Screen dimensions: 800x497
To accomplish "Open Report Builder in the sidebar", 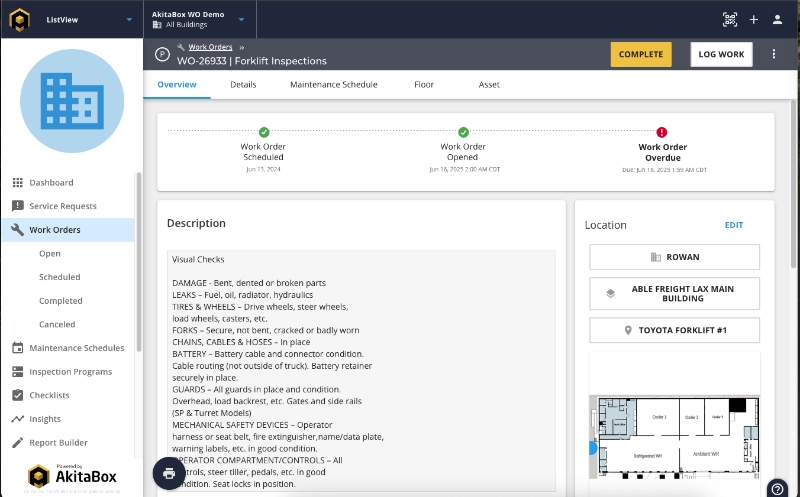I will pyautogui.click(x=68, y=442).
